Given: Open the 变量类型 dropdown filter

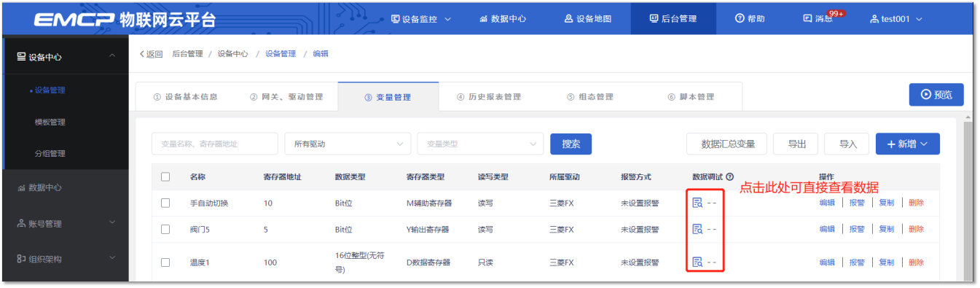Looking at the screenshot, I should coord(480,144).
